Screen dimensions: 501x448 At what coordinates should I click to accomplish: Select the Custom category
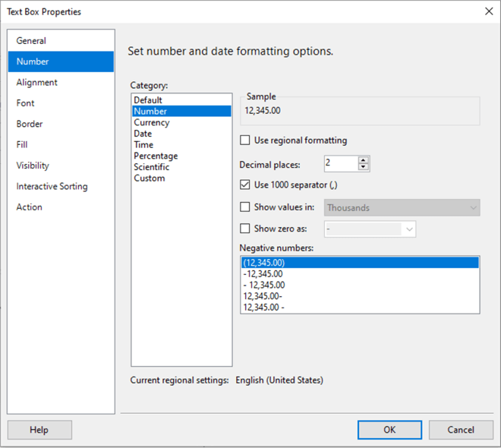coord(150,178)
